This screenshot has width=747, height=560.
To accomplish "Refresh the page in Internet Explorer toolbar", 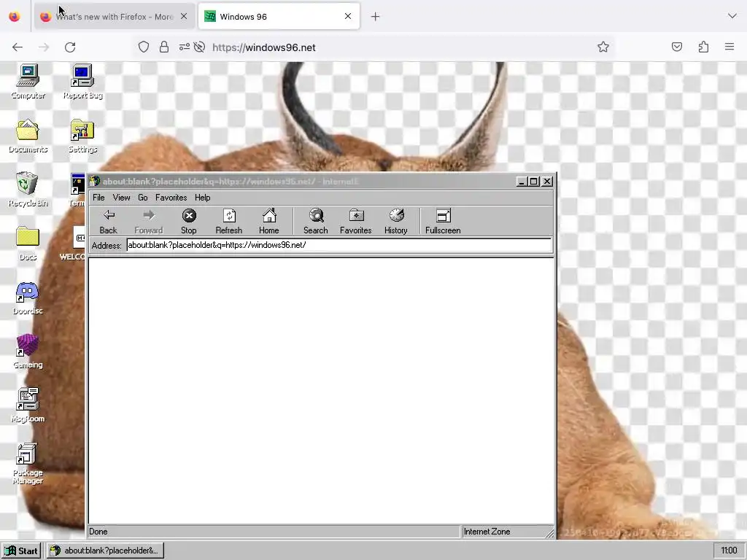I will tap(228, 222).
